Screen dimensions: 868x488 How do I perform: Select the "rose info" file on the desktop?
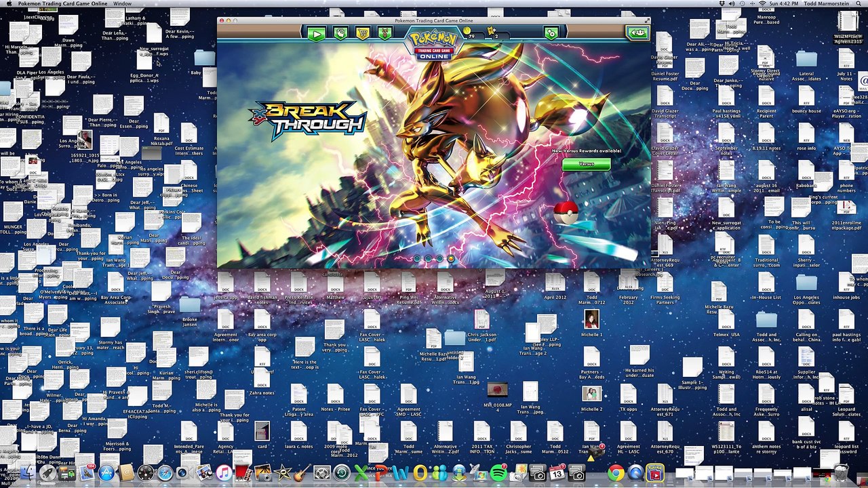(x=807, y=137)
